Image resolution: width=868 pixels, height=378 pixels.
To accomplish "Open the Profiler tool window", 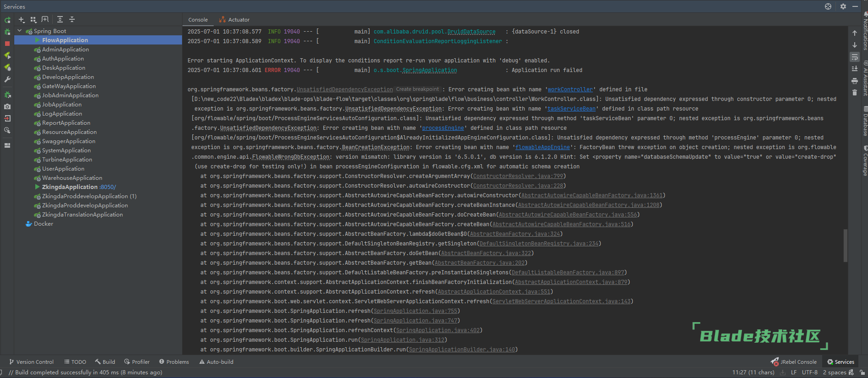I will (x=137, y=362).
